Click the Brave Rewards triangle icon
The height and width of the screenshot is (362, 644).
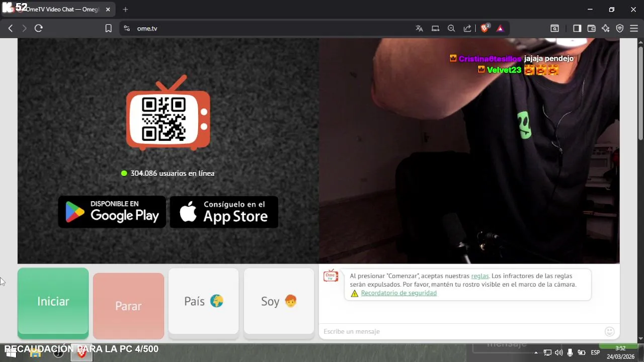click(x=500, y=29)
